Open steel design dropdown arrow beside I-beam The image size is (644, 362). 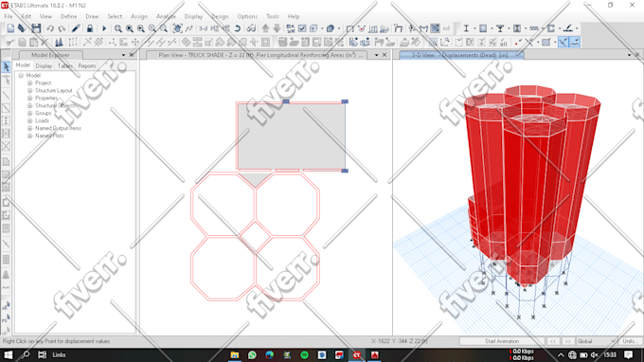474,28
